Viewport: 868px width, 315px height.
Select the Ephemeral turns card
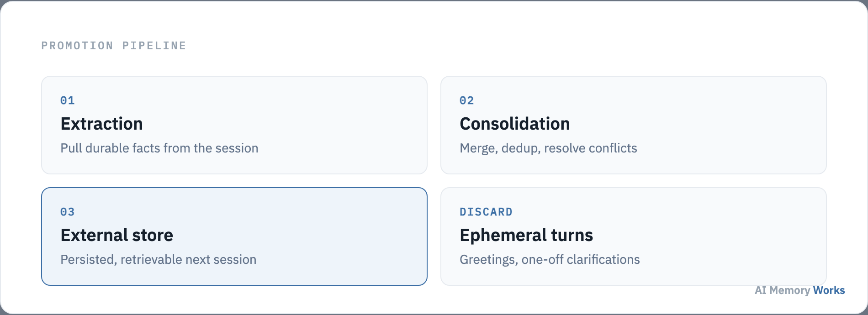point(634,236)
